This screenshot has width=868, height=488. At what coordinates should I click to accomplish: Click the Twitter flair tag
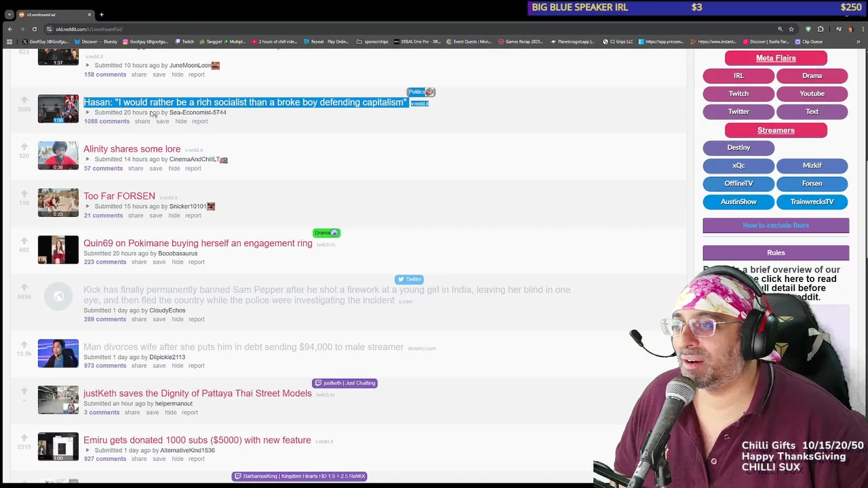[409, 279]
